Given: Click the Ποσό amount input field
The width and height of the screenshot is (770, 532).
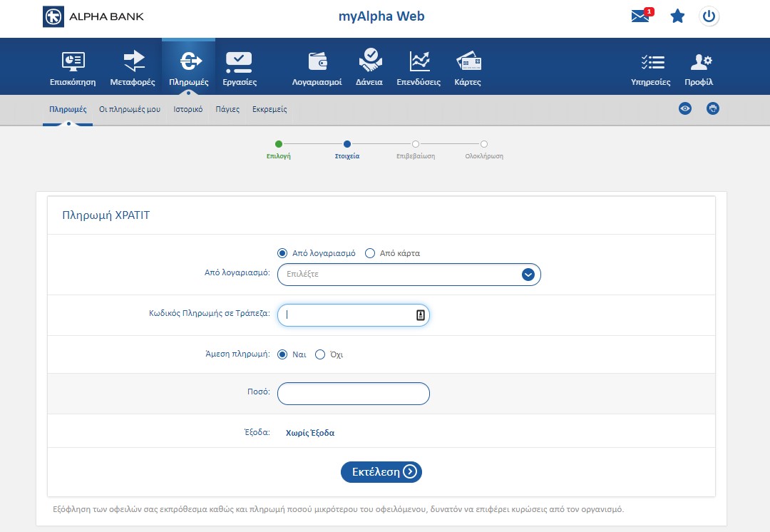Looking at the screenshot, I should (x=353, y=394).
